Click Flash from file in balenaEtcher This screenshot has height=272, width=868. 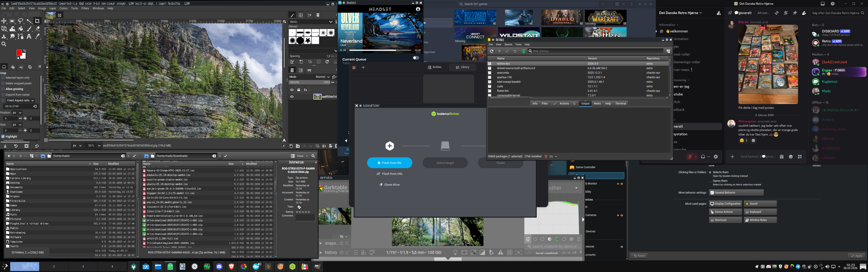[390, 163]
